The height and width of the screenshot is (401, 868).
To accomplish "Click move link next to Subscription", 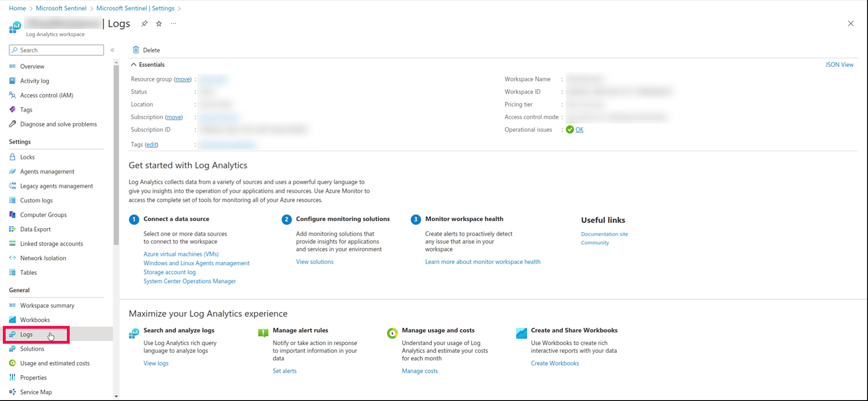I will (x=174, y=117).
